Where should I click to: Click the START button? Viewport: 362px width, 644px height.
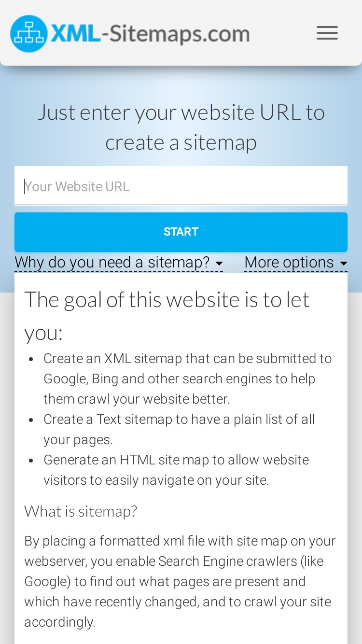point(181,232)
